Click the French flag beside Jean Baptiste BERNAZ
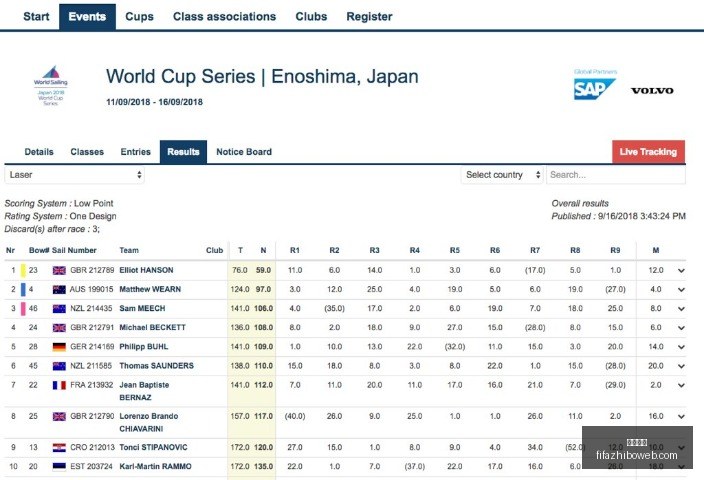Screen dimensions: 704x480 pos(59,385)
